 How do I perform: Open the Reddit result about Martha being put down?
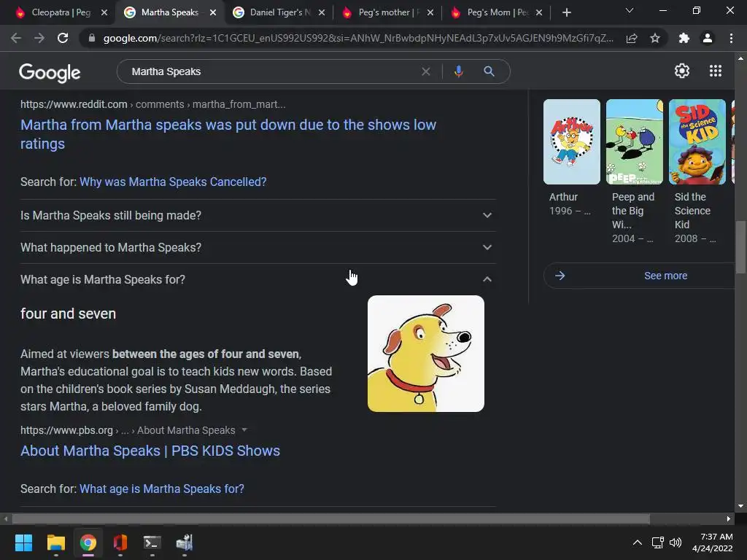228,134
